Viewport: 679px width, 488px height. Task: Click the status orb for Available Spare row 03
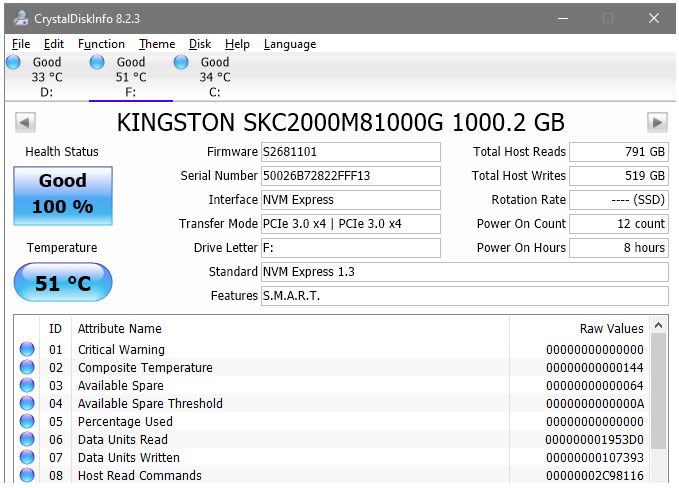click(x=27, y=385)
